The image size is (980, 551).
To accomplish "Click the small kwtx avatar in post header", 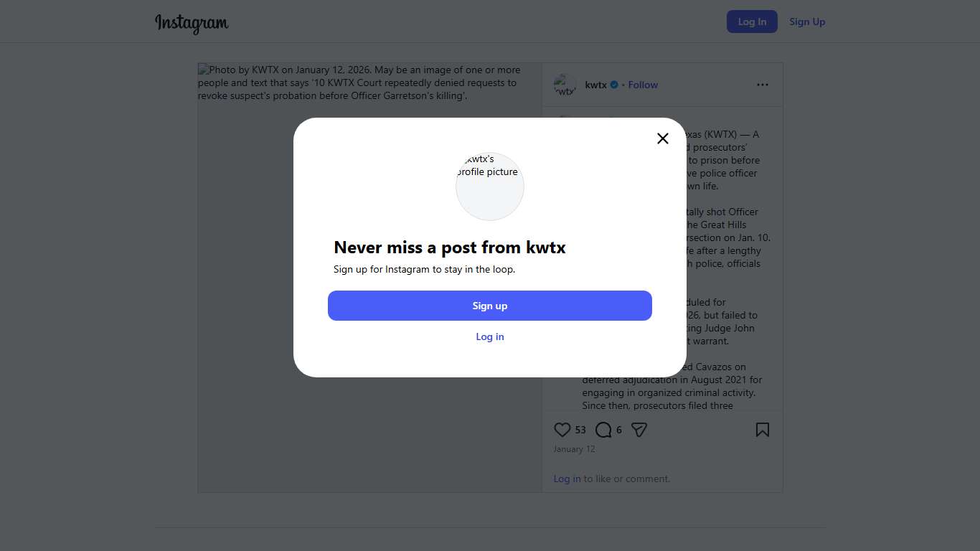I will (565, 85).
